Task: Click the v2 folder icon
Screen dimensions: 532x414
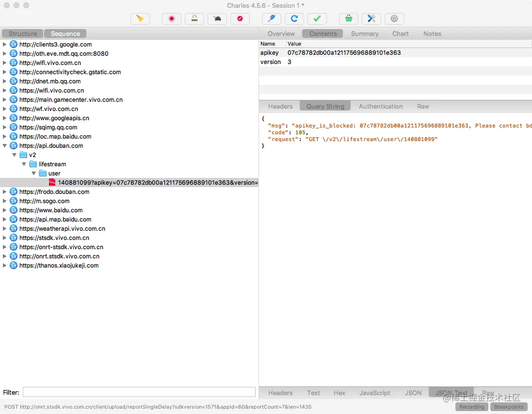Action: [x=23, y=155]
